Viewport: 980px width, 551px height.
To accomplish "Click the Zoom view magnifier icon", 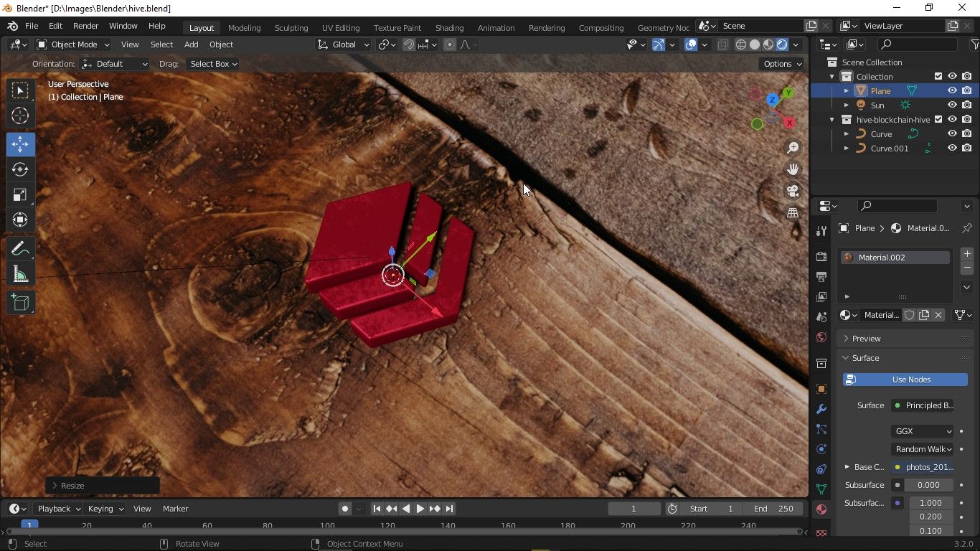I will point(793,148).
